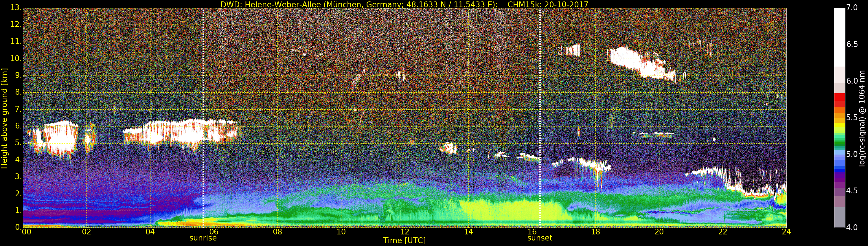
Task: Click the time axis tick '06'
Action: (214, 232)
